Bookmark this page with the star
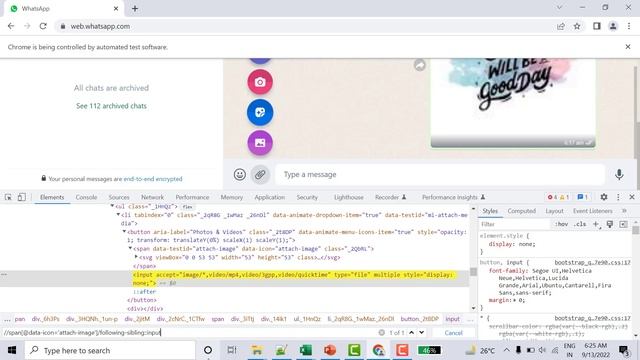The width and height of the screenshot is (640, 360). click(577, 26)
